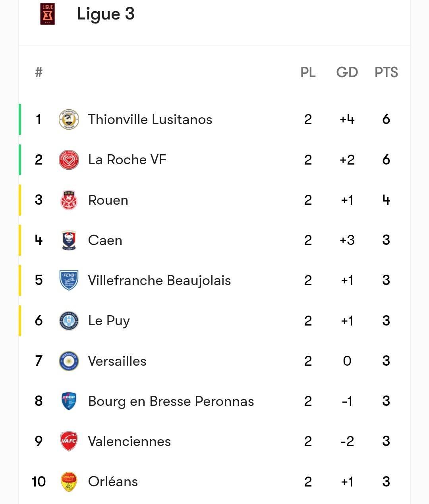Select the VAFC Valenciennes crest

click(x=69, y=441)
